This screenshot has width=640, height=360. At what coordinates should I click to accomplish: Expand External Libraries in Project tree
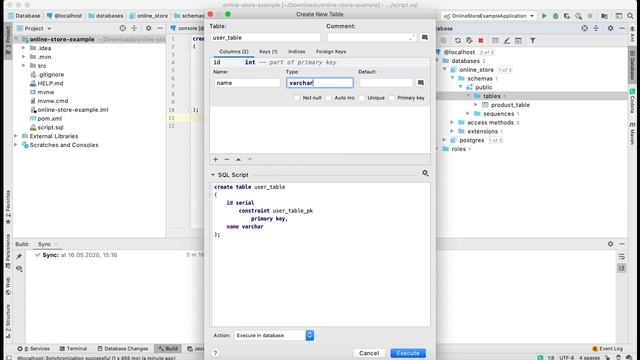(16, 136)
